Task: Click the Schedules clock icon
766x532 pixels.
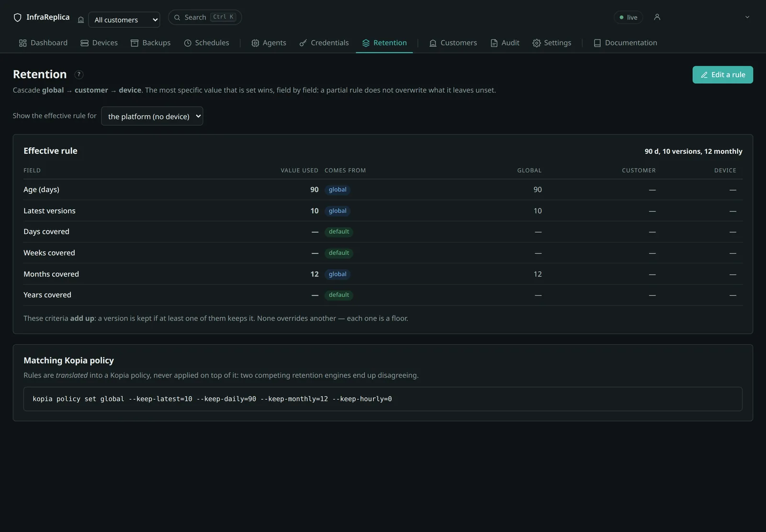Action: pyautogui.click(x=188, y=43)
